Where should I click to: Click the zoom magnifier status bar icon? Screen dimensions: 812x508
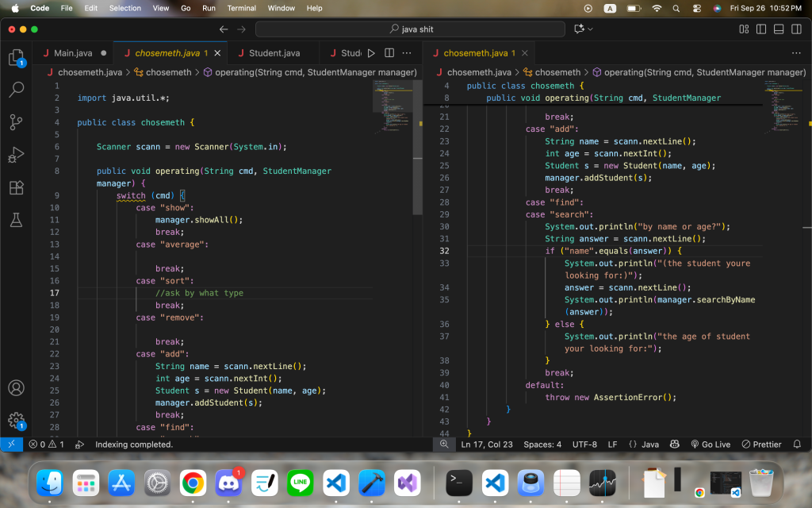pyautogui.click(x=444, y=444)
